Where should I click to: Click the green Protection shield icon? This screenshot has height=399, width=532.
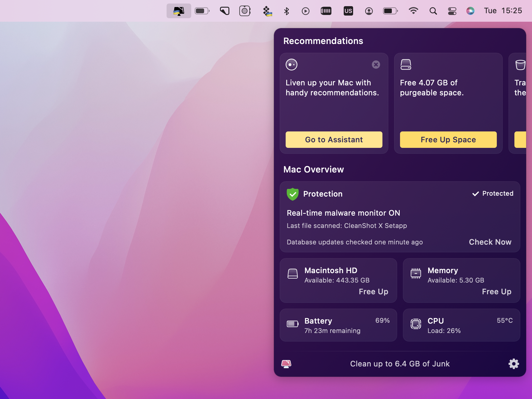292,194
